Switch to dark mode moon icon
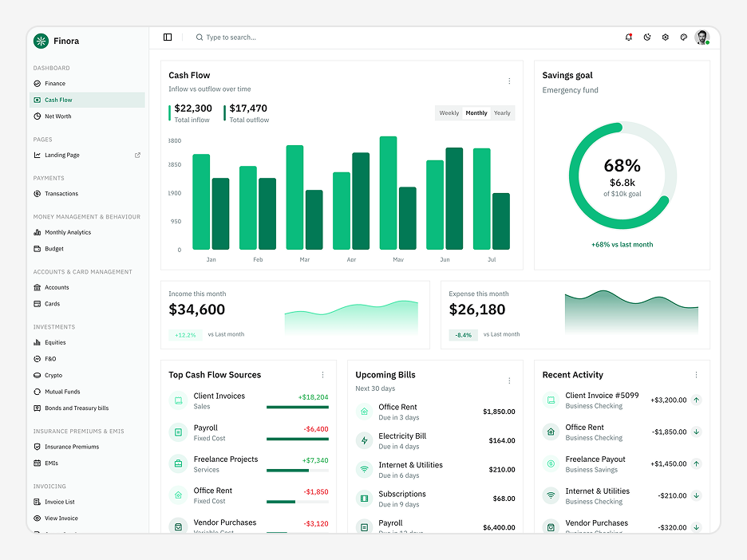Viewport: 747px width, 560px height. pyautogui.click(x=647, y=37)
